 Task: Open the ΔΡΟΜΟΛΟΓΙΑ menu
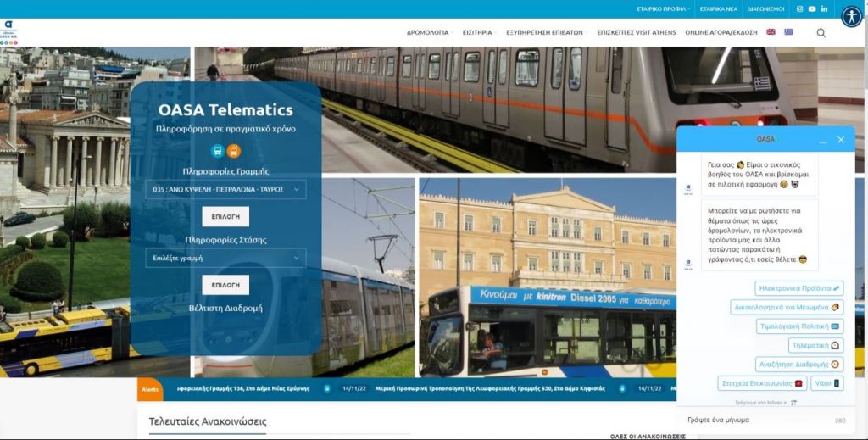point(430,32)
